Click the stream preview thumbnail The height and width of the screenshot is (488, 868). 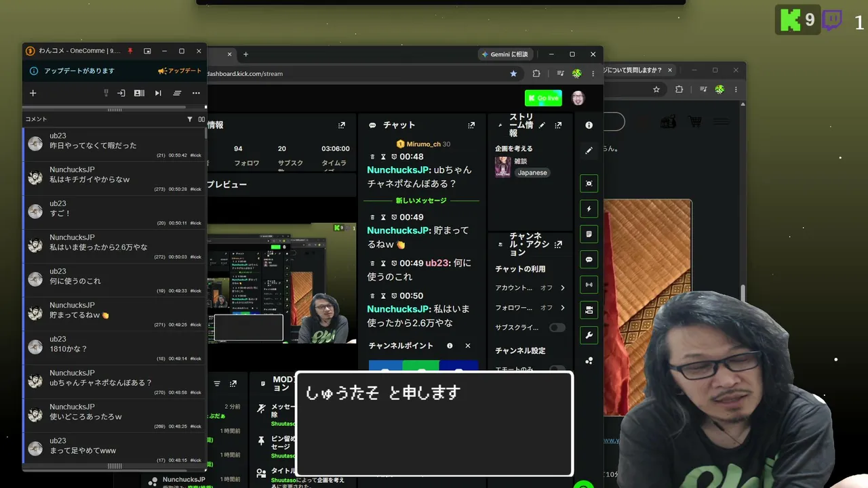[x=281, y=283]
